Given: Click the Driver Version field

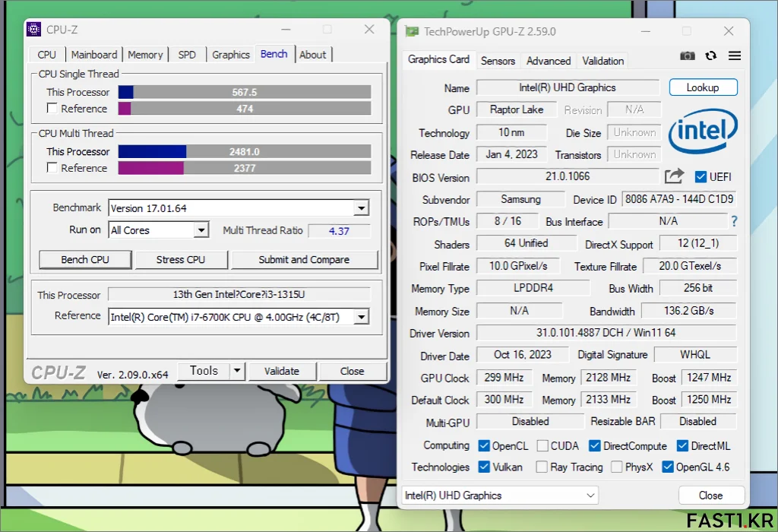Looking at the screenshot, I should pyautogui.click(x=606, y=333).
